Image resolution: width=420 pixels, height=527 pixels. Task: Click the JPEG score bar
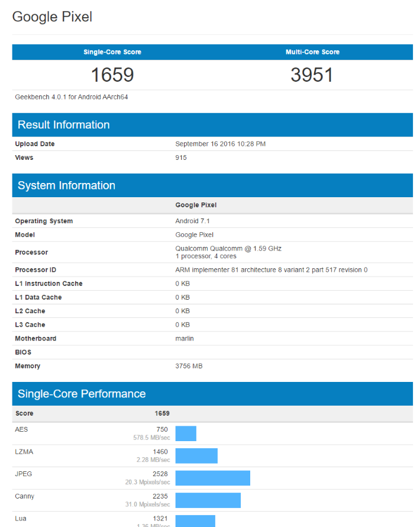pos(213,478)
